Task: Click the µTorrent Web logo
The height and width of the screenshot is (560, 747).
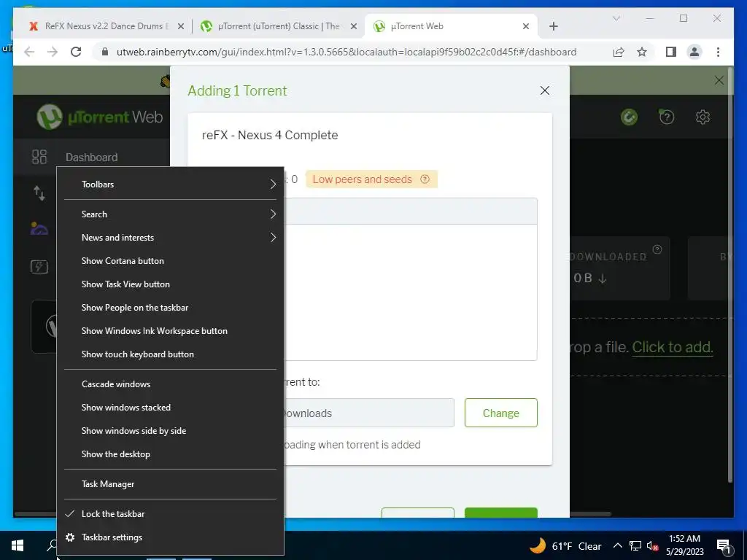Action: click(100, 117)
